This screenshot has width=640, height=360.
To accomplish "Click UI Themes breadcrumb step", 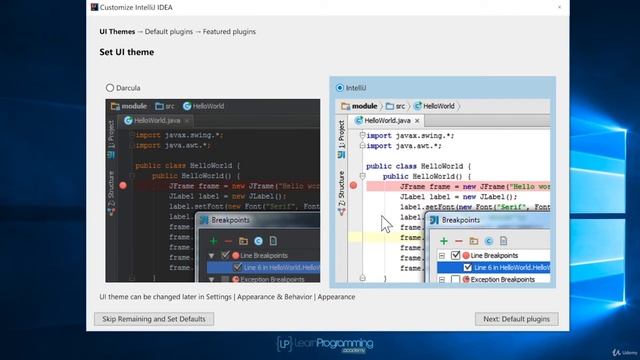I will tap(117, 31).
